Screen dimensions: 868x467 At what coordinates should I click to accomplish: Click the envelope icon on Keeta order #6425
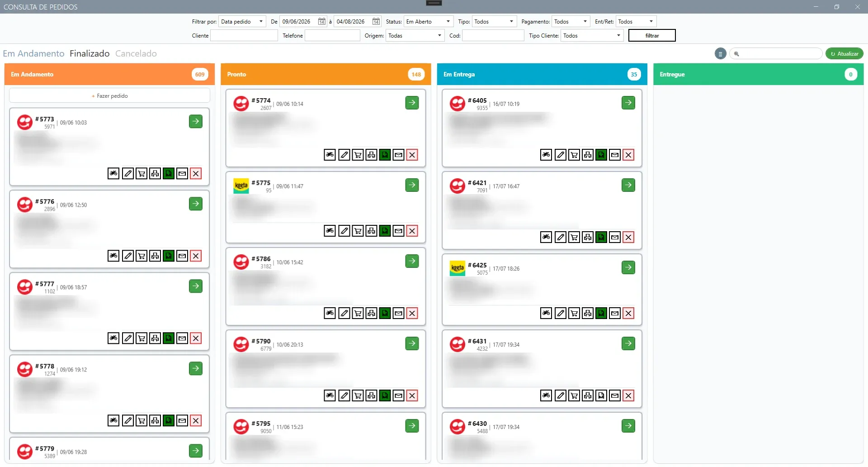click(x=615, y=314)
